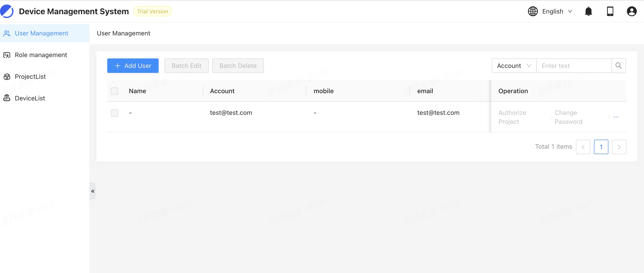Check the test@test.com row checkbox

click(114, 113)
